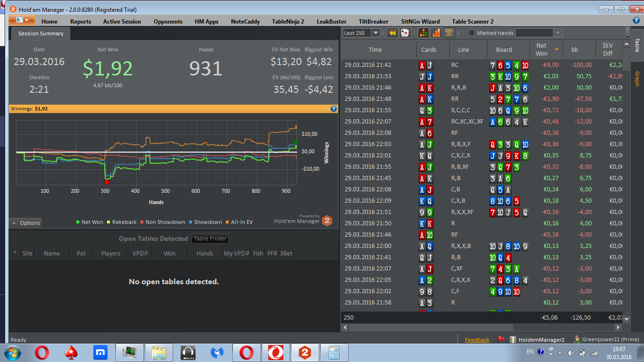Switch to Hold'em Manager 2 on taskbar
This screenshot has width=644, height=362.
coord(305,353)
